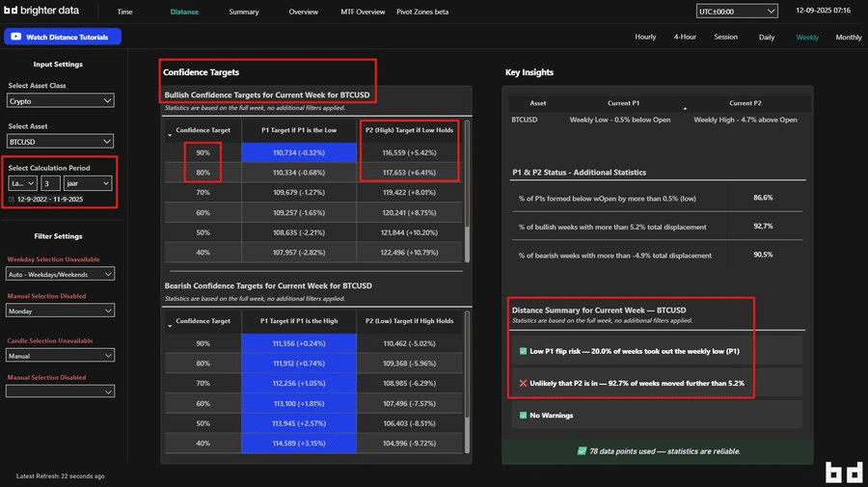Image resolution: width=868 pixels, height=487 pixels.
Task: Click the red X icon for Unlikely P2
Action: tap(522, 383)
